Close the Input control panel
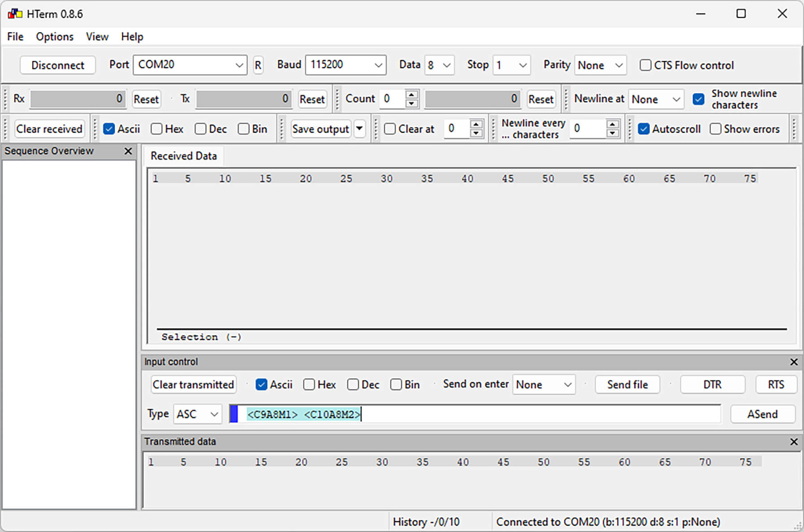804x532 pixels. 794,362
